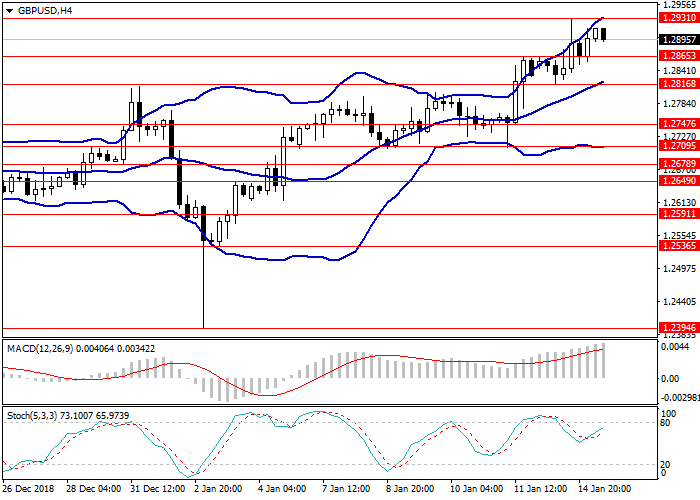The image size is (700, 500).
Task: Click the MACD(12,26,9) indicator label
Action: coord(44,348)
